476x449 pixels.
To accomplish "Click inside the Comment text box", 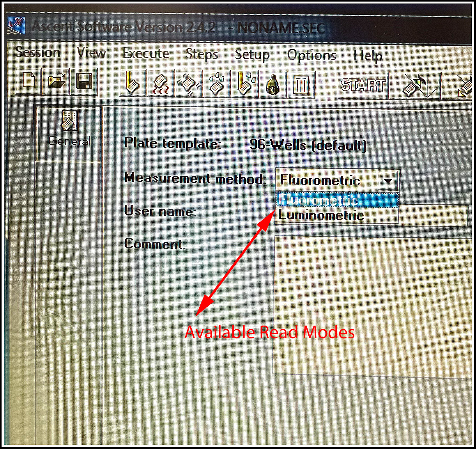I will pos(370,304).
